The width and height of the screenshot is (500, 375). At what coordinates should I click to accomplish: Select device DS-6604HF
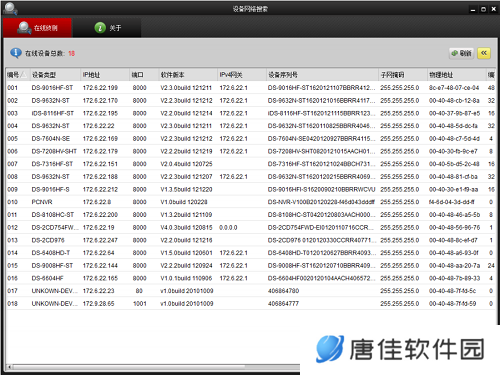[47, 278]
